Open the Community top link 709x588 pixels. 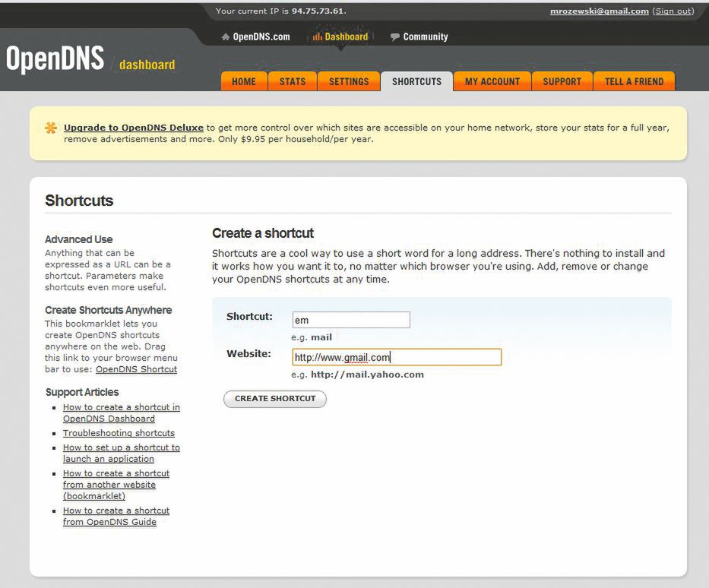point(426,37)
